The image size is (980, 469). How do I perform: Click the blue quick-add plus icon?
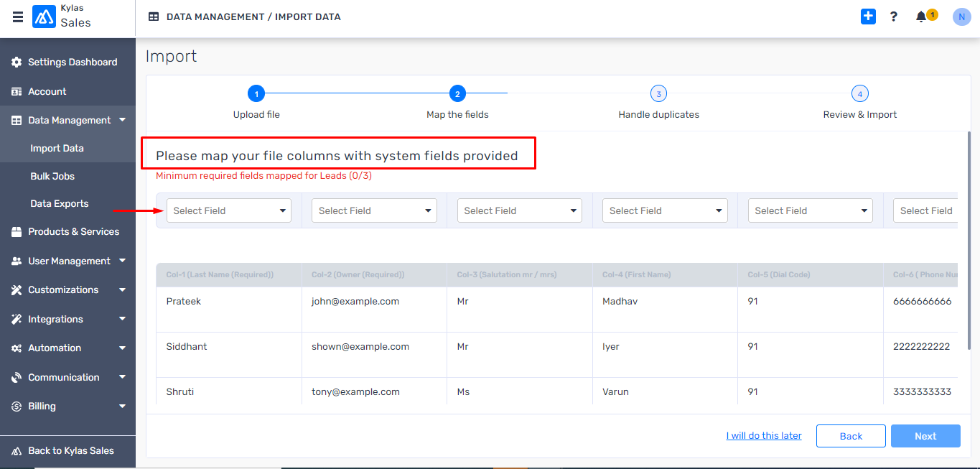click(x=868, y=16)
